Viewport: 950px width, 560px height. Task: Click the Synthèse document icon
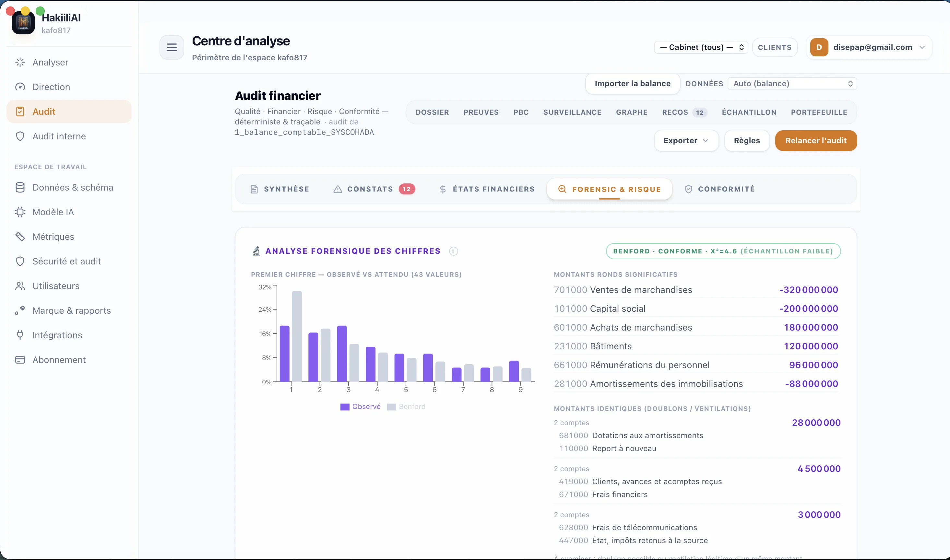254,189
